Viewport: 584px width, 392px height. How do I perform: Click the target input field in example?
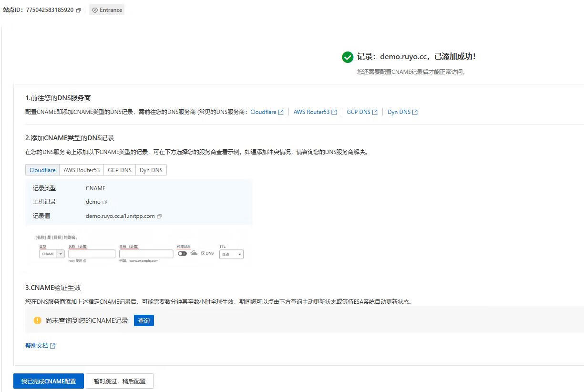(146, 254)
